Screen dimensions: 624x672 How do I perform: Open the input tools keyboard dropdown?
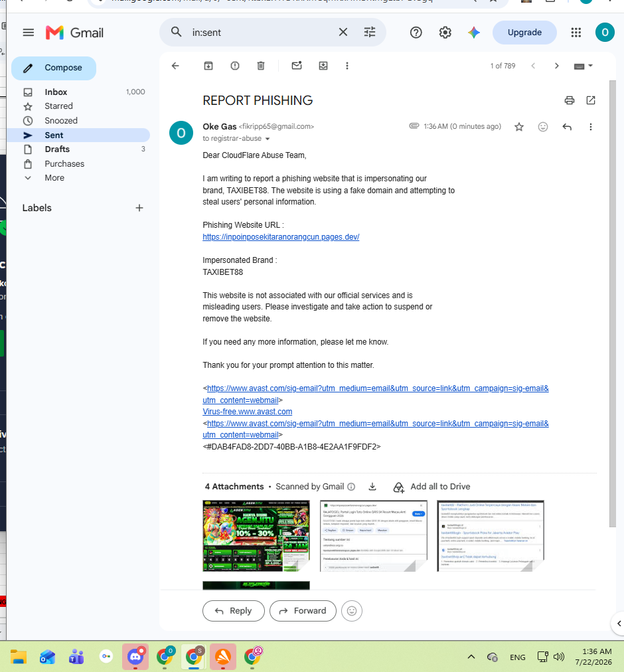point(584,66)
